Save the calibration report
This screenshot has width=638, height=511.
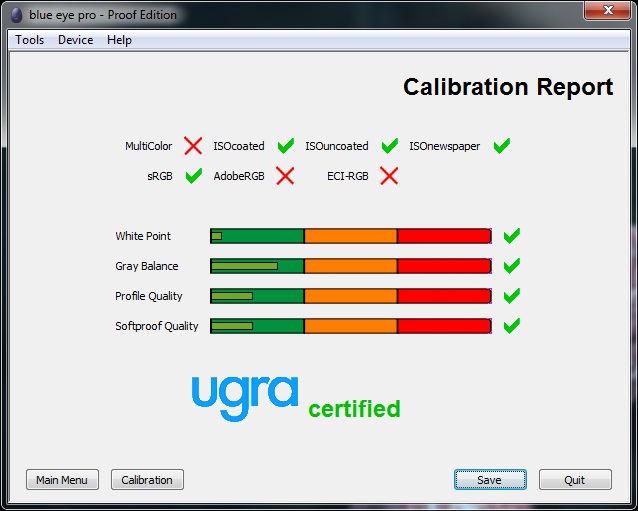coord(490,480)
